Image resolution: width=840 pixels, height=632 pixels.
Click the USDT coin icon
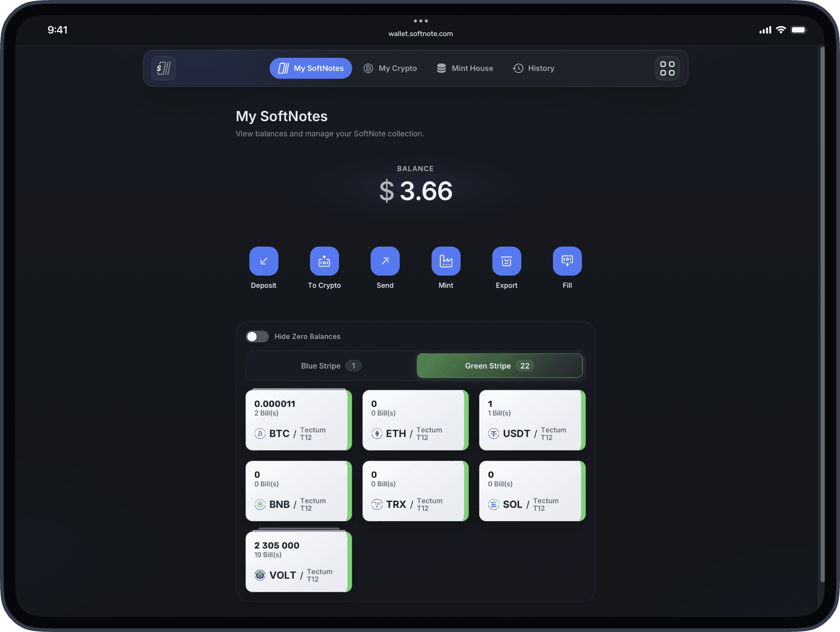point(494,434)
